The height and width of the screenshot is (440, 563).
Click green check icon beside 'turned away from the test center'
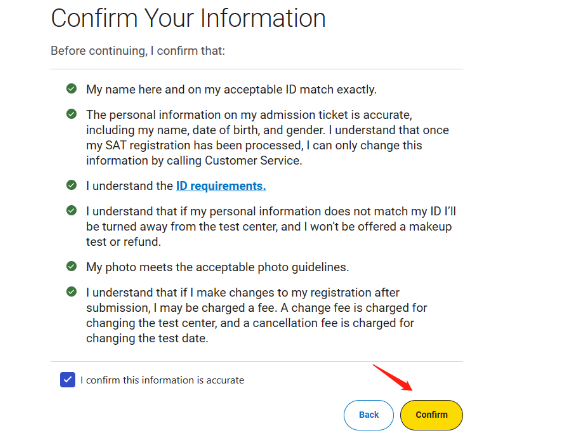71,210
